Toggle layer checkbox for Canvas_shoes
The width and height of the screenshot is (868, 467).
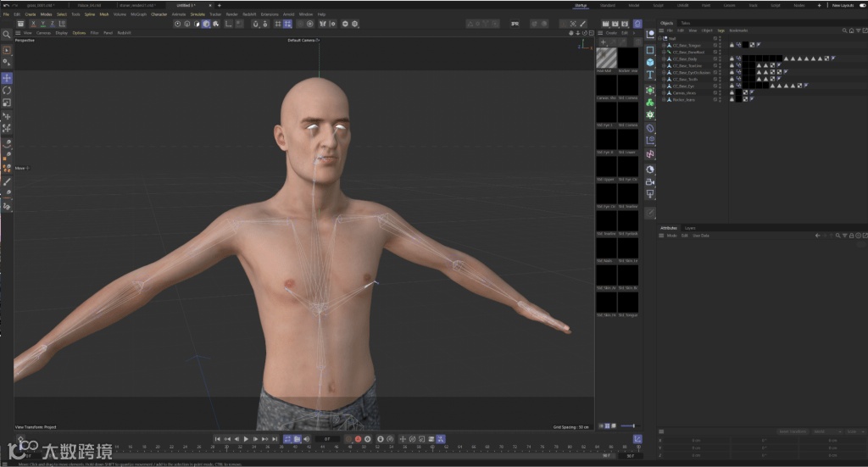715,93
